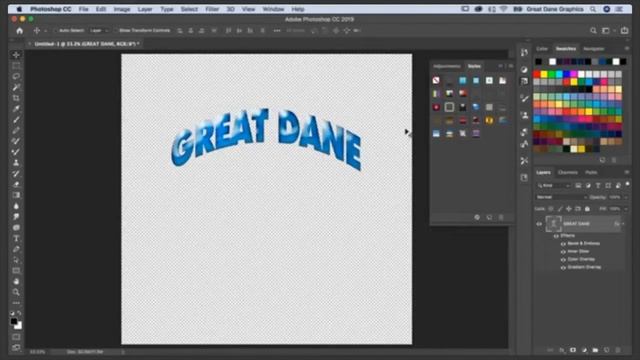640x360 pixels.
Task: Hide the Inner Glow effect
Action: [x=563, y=251]
